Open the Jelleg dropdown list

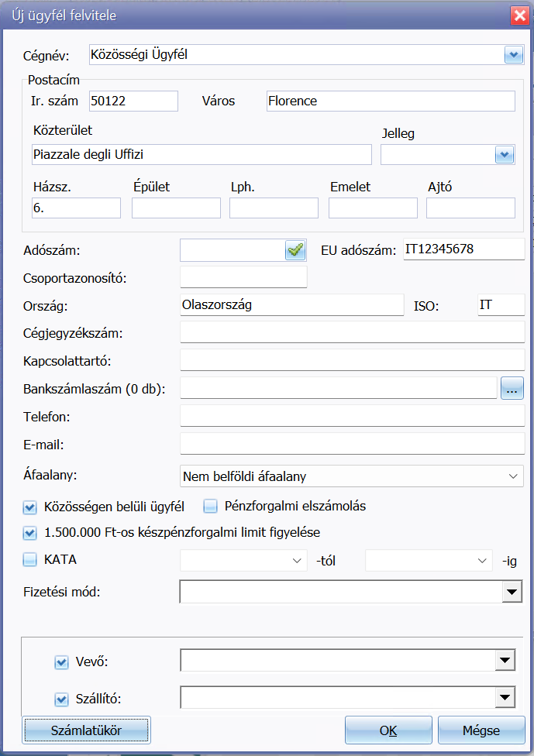point(505,155)
